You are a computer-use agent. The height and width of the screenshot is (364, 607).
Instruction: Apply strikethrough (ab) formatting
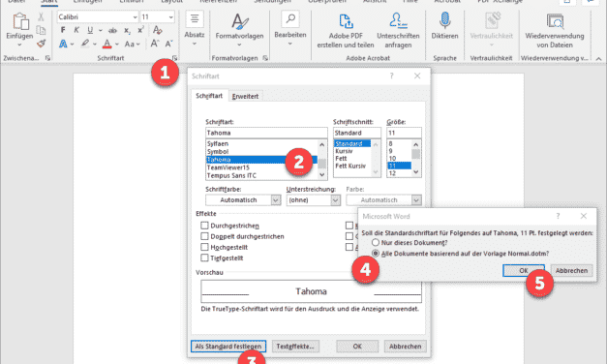point(112,30)
